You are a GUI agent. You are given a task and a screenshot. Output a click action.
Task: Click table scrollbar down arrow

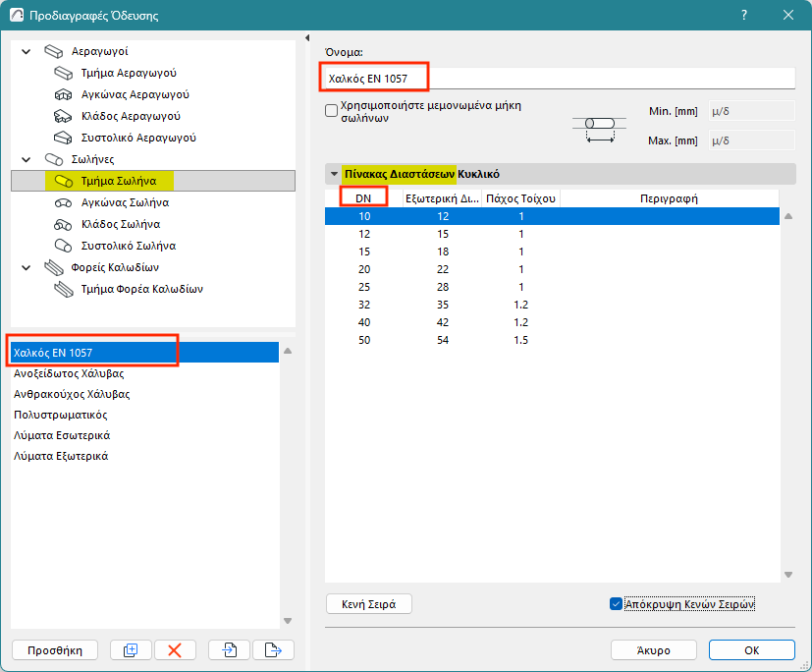pyautogui.click(x=788, y=575)
